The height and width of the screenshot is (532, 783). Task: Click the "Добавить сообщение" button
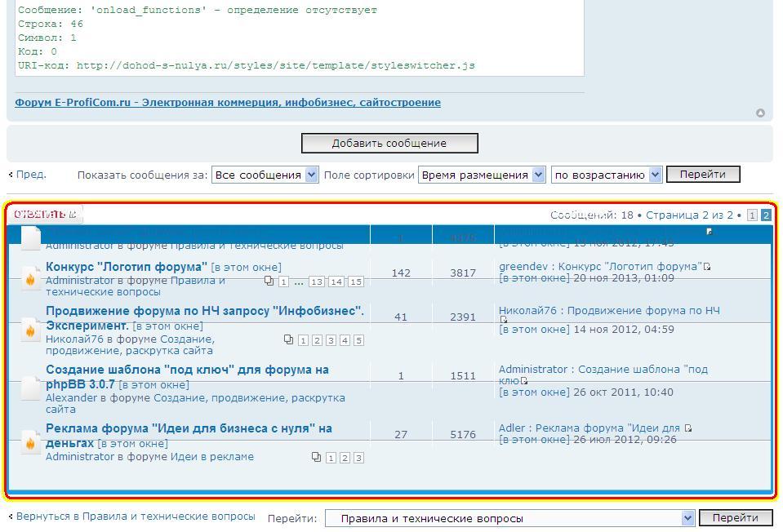tap(389, 144)
